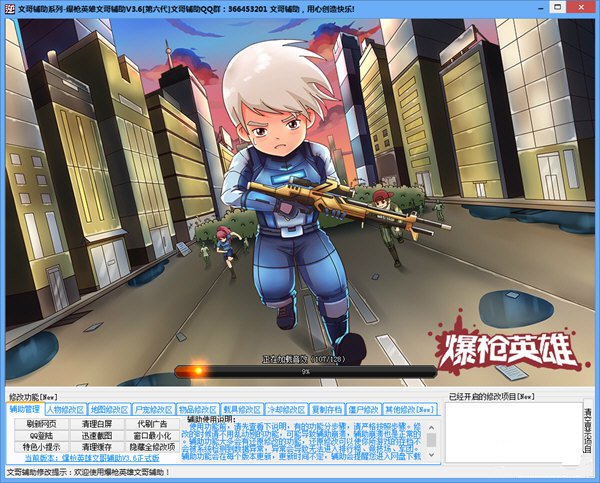
Task: Take a screenshot with 迅速截图
Action: tap(97, 436)
